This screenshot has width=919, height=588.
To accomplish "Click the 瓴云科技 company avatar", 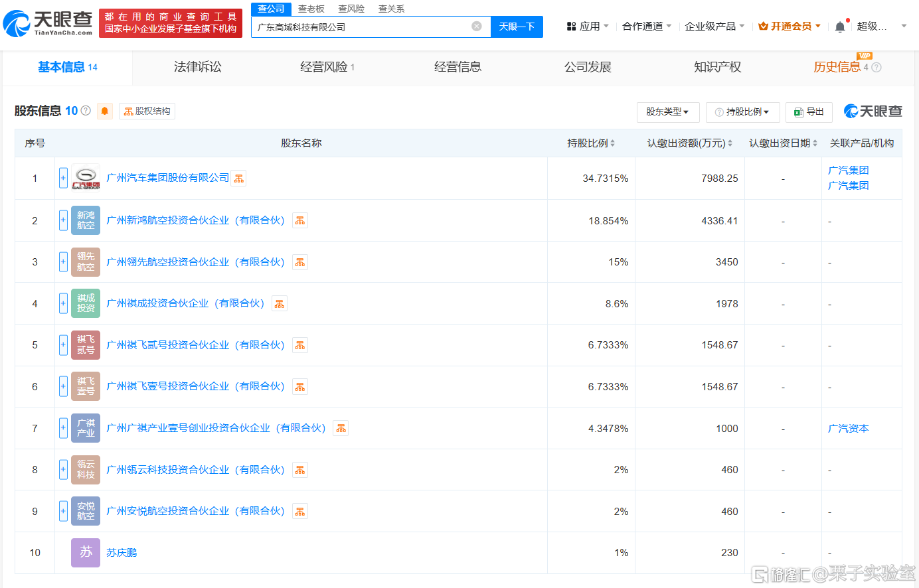I will (x=86, y=470).
